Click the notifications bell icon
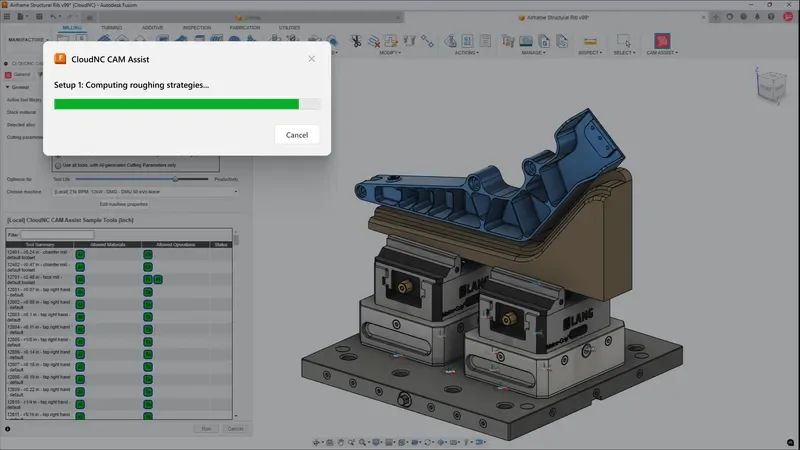This screenshot has height=450, width=800. pos(757,17)
